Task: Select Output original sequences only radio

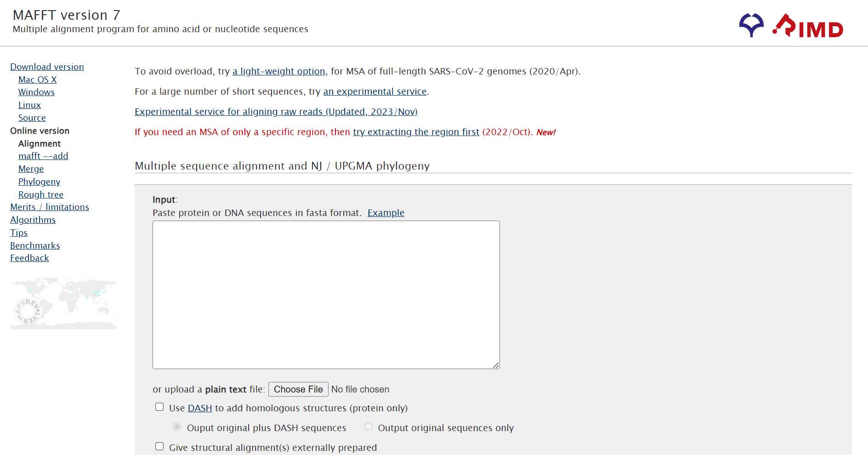Action: click(369, 427)
